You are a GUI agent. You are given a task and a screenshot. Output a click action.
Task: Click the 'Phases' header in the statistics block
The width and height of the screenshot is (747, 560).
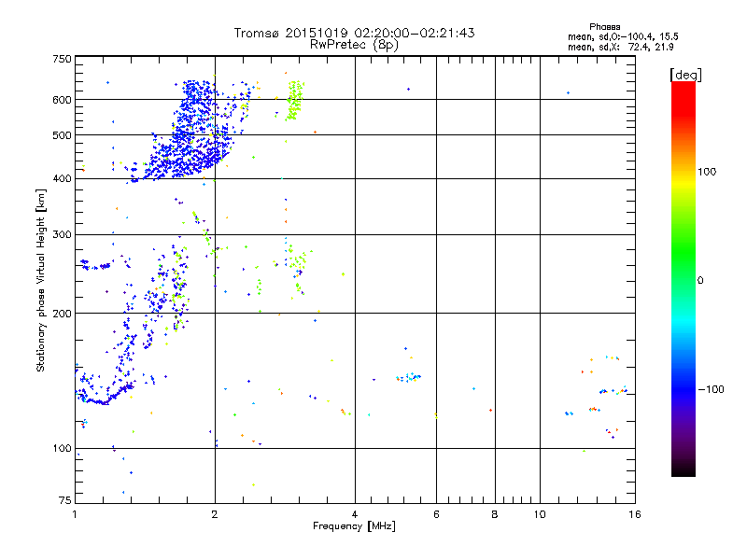click(x=604, y=27)
